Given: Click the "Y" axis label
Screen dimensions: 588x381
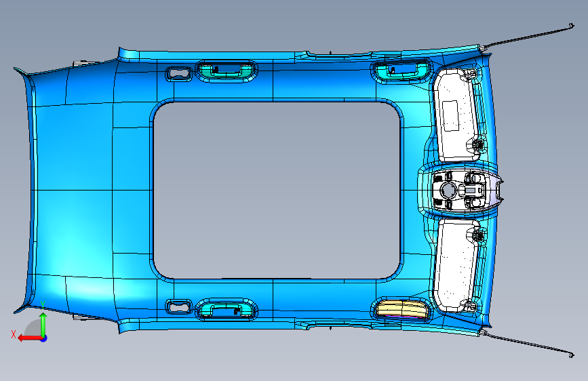Looking at the screenshot, I should tap(43, 305).
